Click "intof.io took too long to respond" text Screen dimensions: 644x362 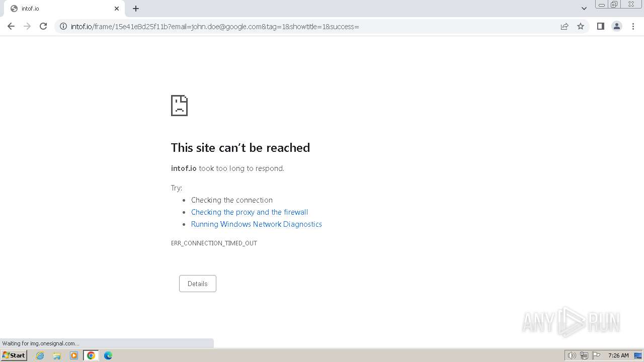pyautogui.click(x=227, y=168)
